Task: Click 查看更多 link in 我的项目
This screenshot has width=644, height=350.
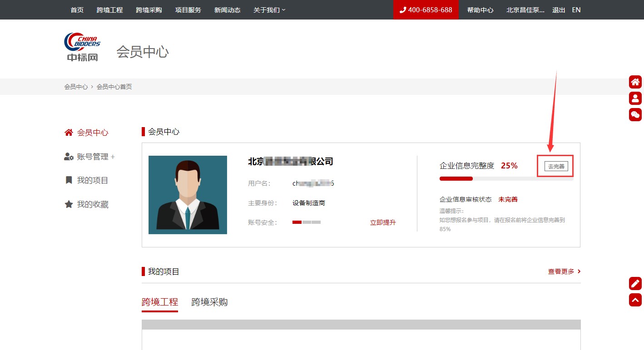Action: [565, 271]
